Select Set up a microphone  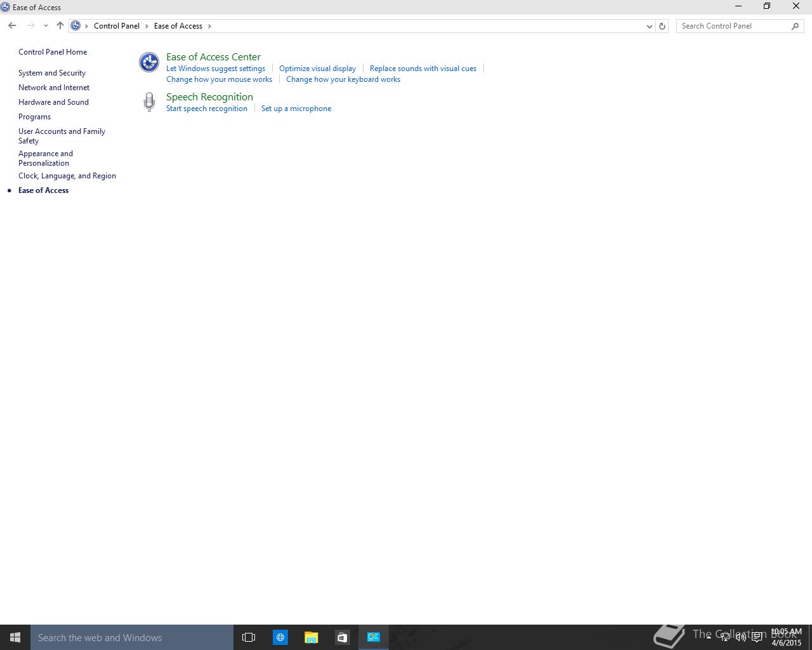pos(296,109)
